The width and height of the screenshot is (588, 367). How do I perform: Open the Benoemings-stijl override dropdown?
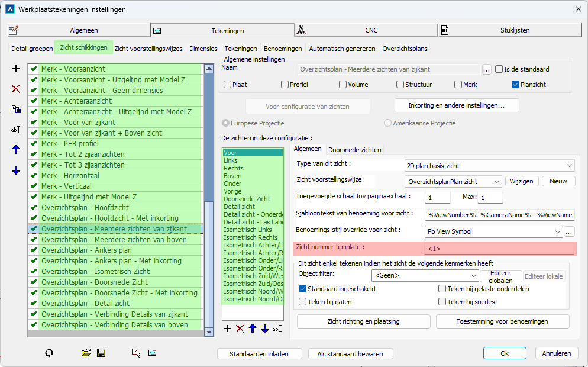click(x=493, y=232)
